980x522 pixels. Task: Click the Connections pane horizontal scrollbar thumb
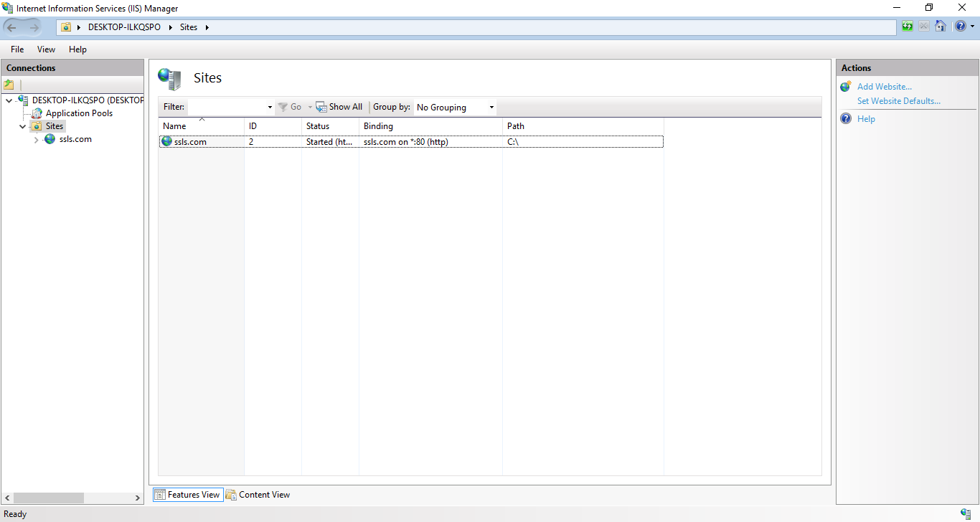49,498
